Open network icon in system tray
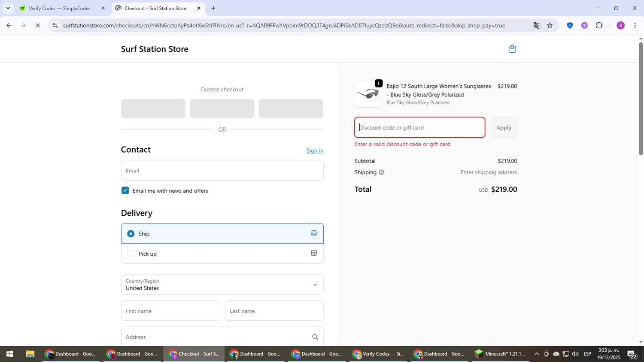644x362 pixels. pyautogui.click(x=566, y=354)
